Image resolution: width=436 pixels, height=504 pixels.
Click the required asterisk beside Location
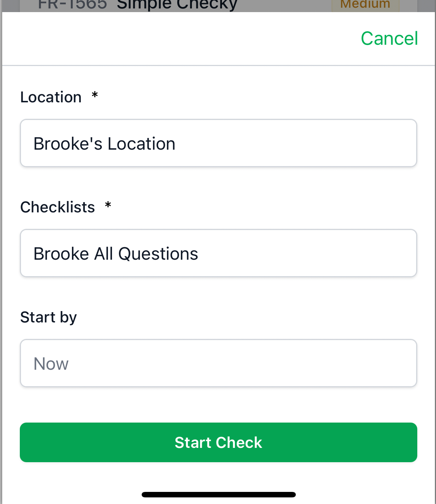pyautogui.click(x=95, y=95)
